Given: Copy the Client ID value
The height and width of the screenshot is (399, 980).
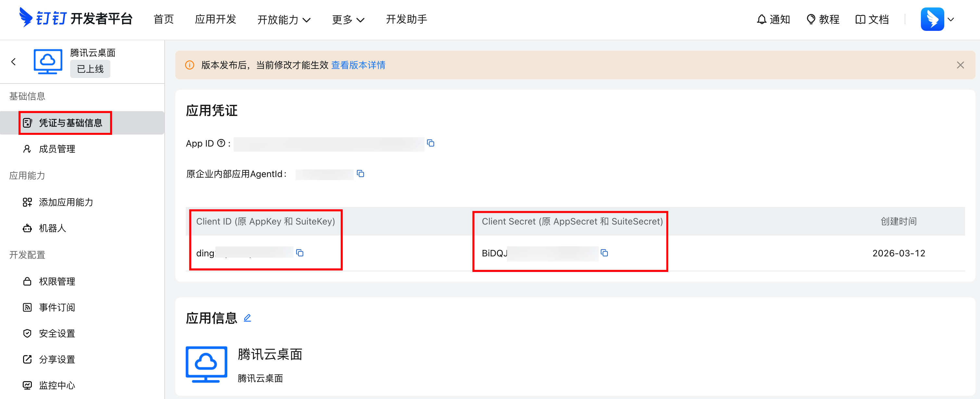Looking at the screenshot, I should pyautogui.click(x=300, y=253).
